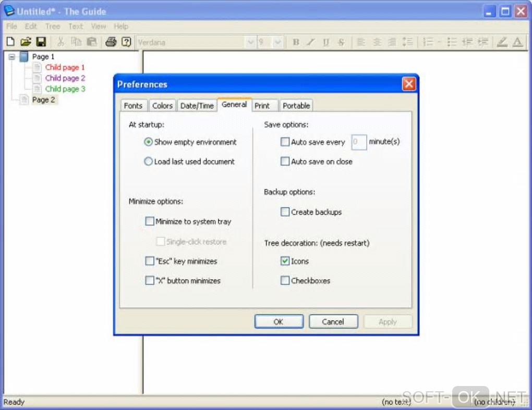Click the New document toolbar icon
Image resolution: width=532 pixels, height=410 pixels.
(x=11, y=42)
